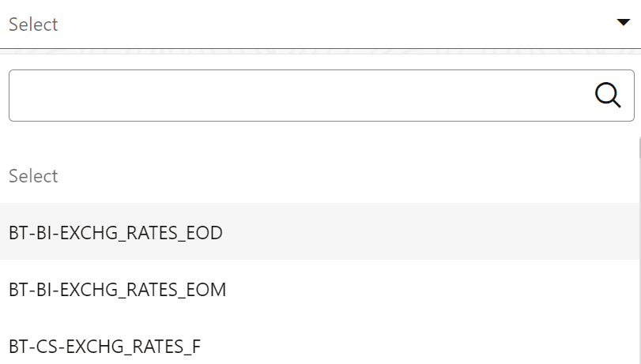Focus the dropdown search text box
This screenshot has height=364, width=641.
[x=322, y=96]
